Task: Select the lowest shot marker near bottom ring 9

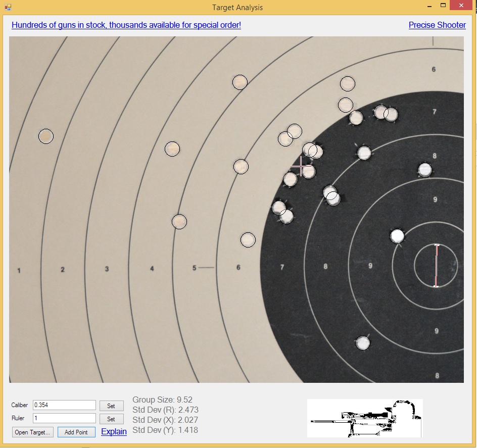Action: click(x=363, y=343)
